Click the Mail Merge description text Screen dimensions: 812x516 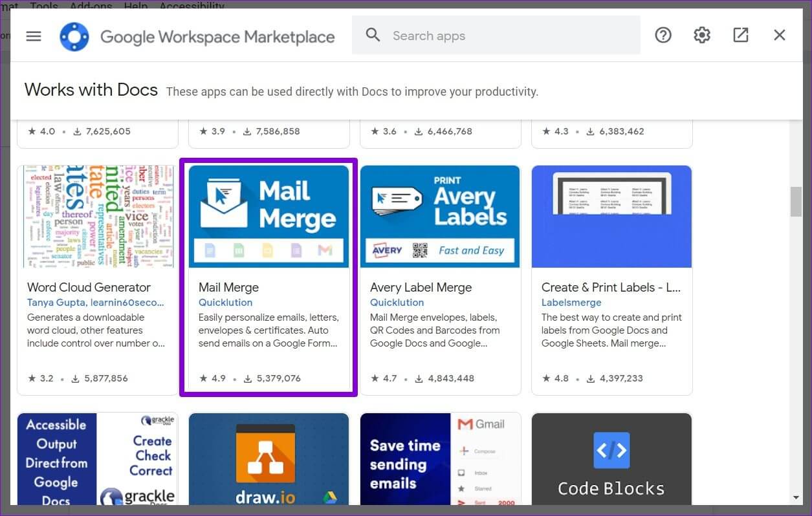coord(269,330)
